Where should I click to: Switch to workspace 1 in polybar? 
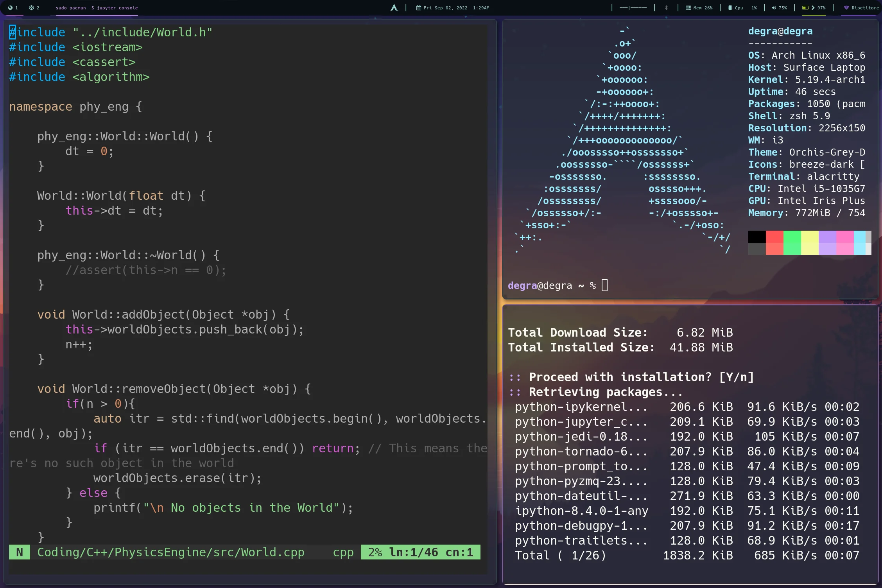(13, 8)
